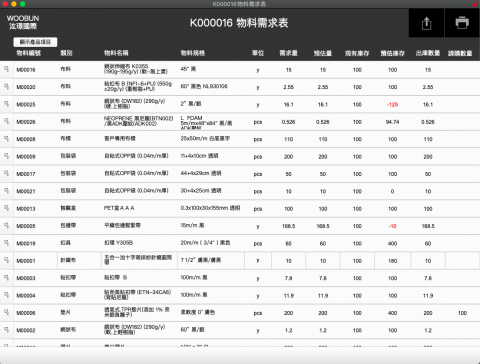Viewport: 480px width, 364px height.
Task: Click the 7 1/2" specification in M00001 row
Action: click(x=201, y=260)
